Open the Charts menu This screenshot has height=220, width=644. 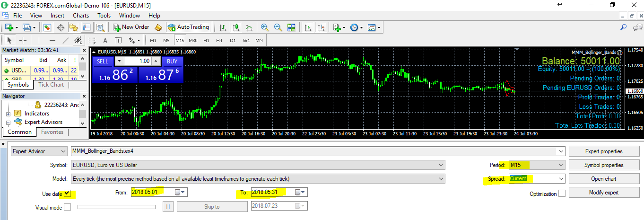point(81,15)
